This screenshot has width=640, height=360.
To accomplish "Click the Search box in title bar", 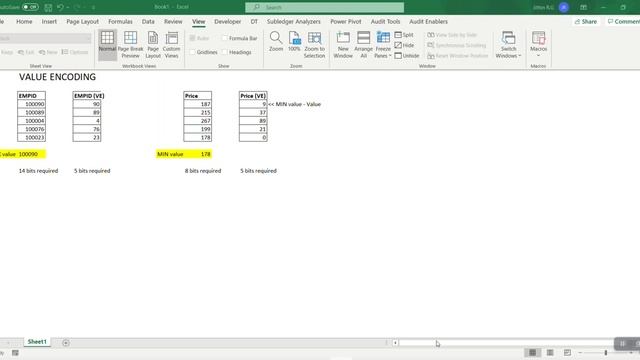I will coord(324,7).
